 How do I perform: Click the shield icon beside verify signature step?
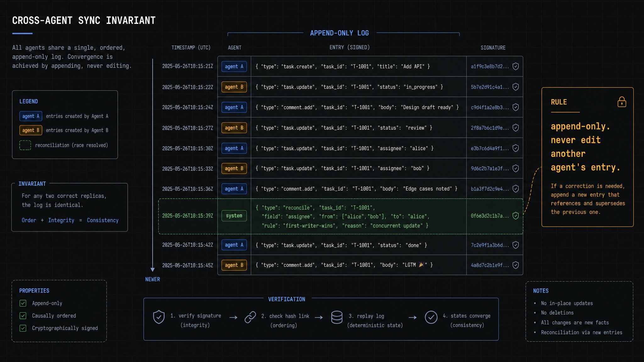pyautogui.click(x=159, y=317)
